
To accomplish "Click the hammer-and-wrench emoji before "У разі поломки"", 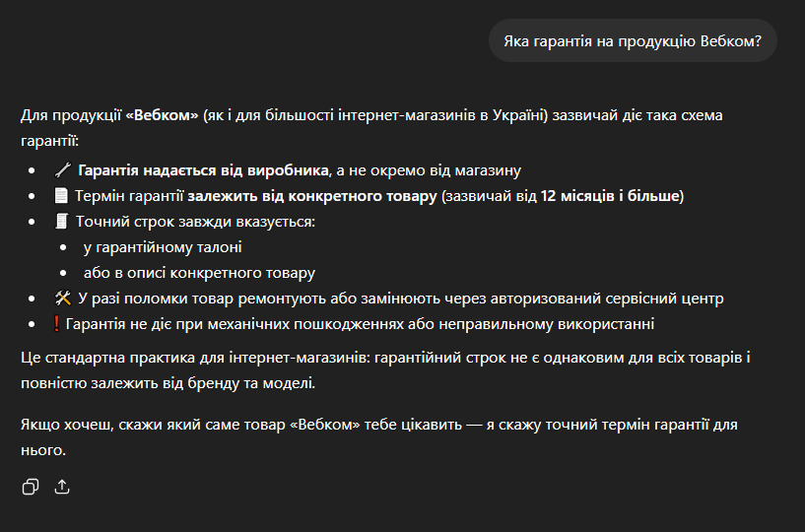I will pyautogui.click(x=63, y=299).
